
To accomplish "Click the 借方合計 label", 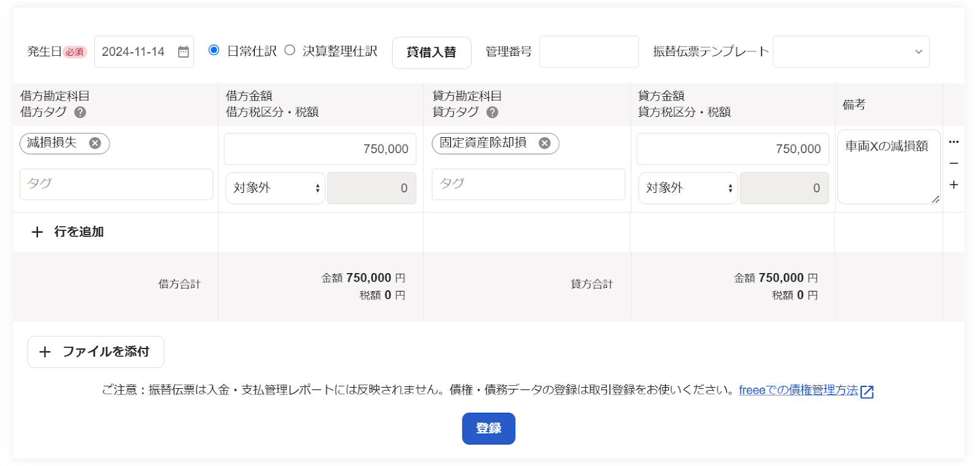I will [179, 284].
